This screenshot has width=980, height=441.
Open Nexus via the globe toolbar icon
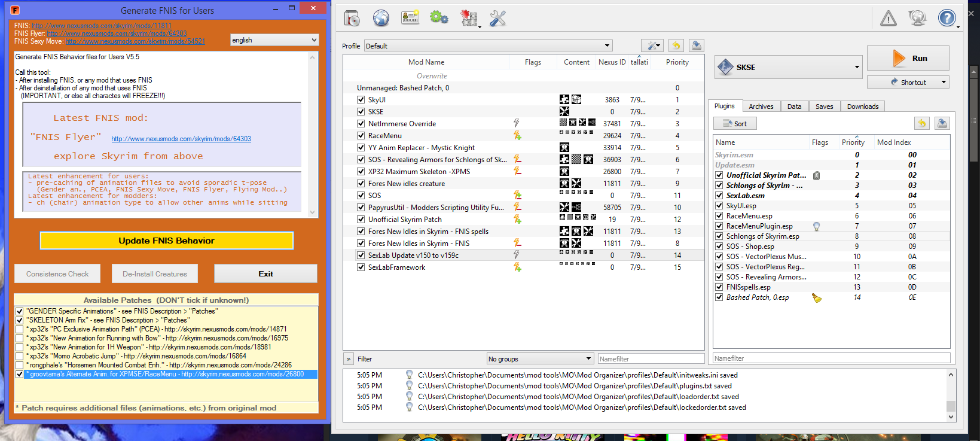381,19
